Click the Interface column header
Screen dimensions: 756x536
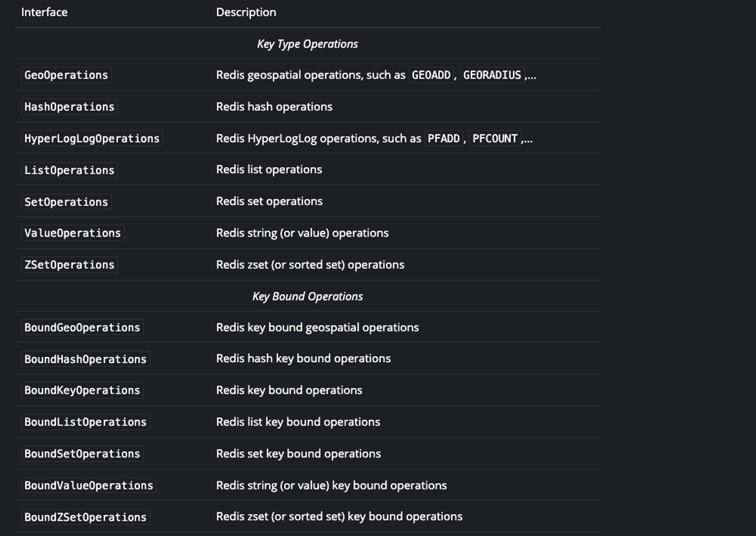coord(44,12)
